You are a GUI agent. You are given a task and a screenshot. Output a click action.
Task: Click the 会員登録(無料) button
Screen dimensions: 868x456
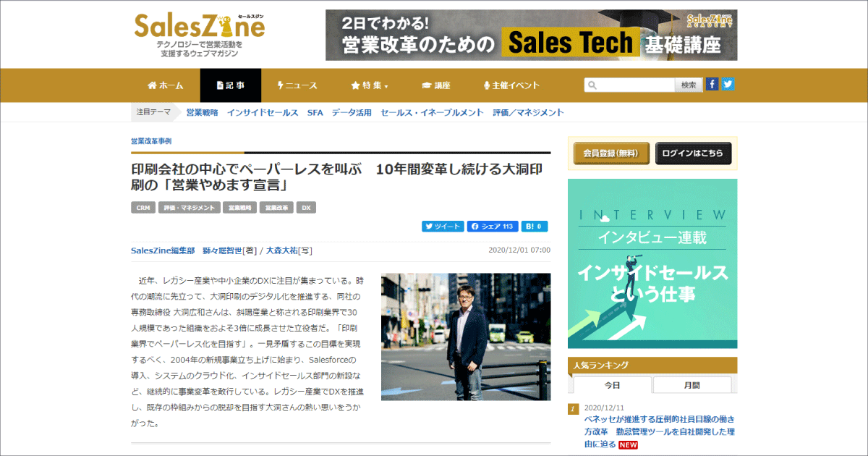[x=611, y=153]
